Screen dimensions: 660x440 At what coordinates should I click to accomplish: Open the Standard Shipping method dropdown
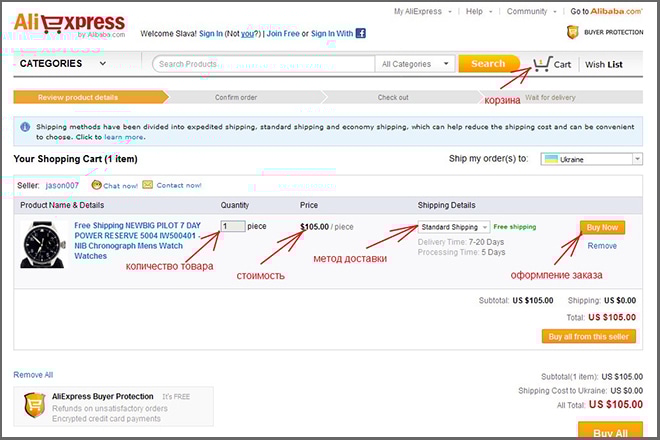pos(454,227)
